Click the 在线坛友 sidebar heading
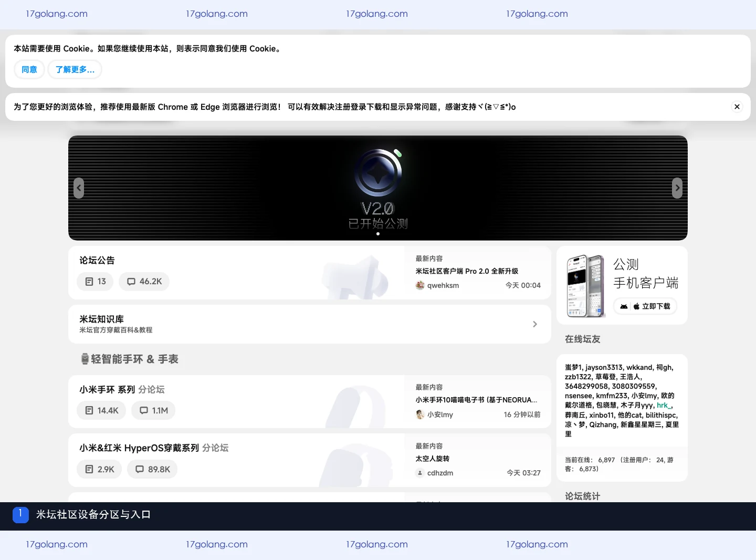The image size is (756, 560). (x=583, y=339)
